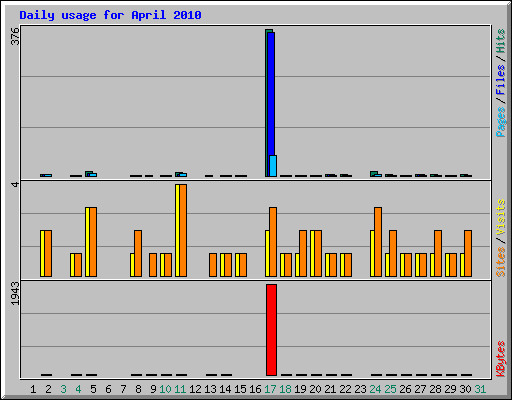Click the orange Sites bar for day 19
512x400 pixels.
click(x=303, y=253)
